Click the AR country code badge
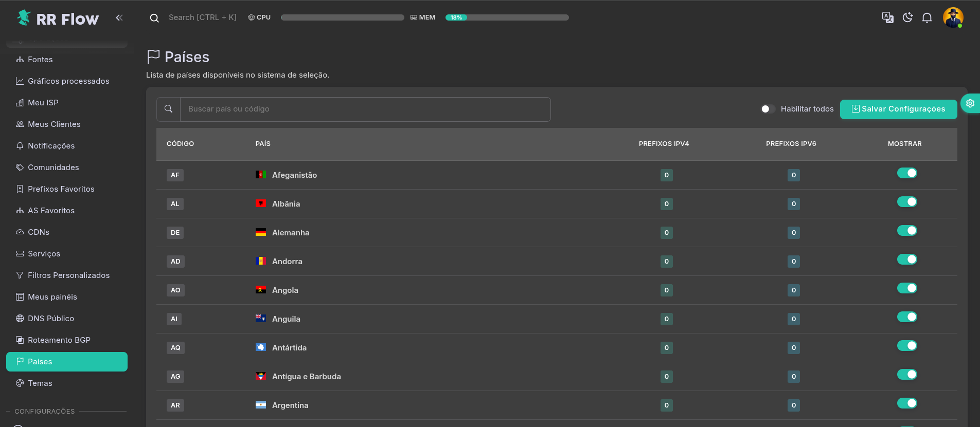Viewport: 980px width, 427px height. (x=175, y=405)
